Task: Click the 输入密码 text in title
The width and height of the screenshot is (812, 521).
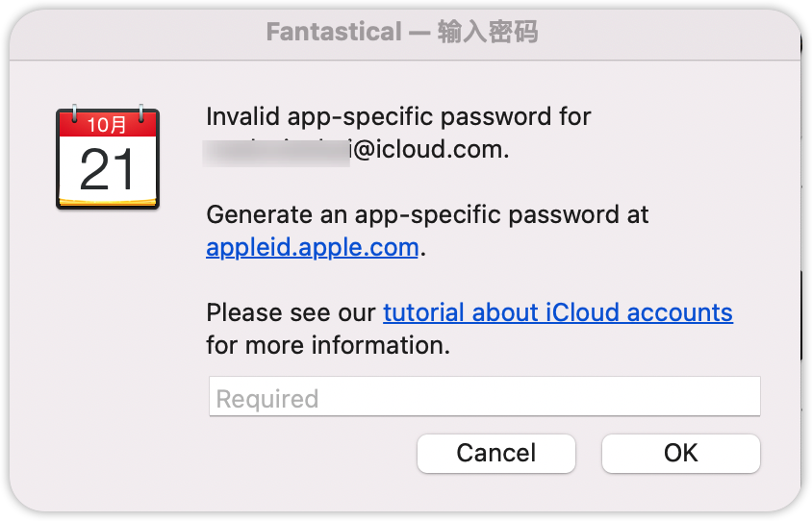Action: click(x=488, y=32)
